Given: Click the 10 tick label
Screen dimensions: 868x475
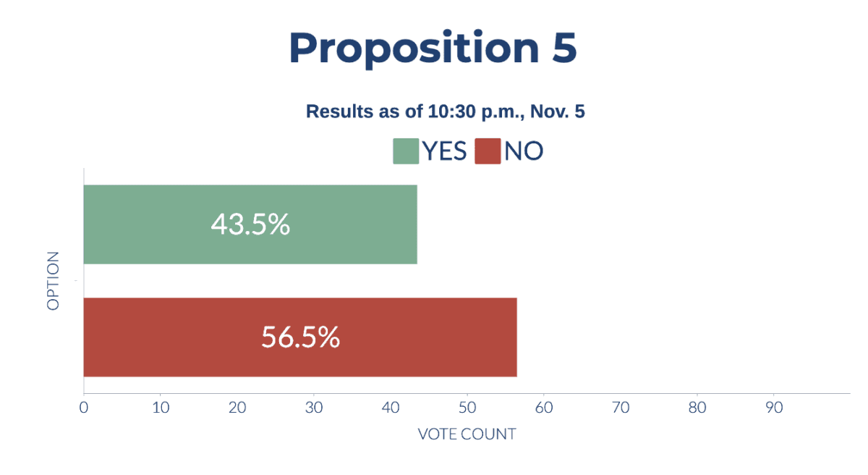Looking at the screenshot, I should tap(161, 408).
